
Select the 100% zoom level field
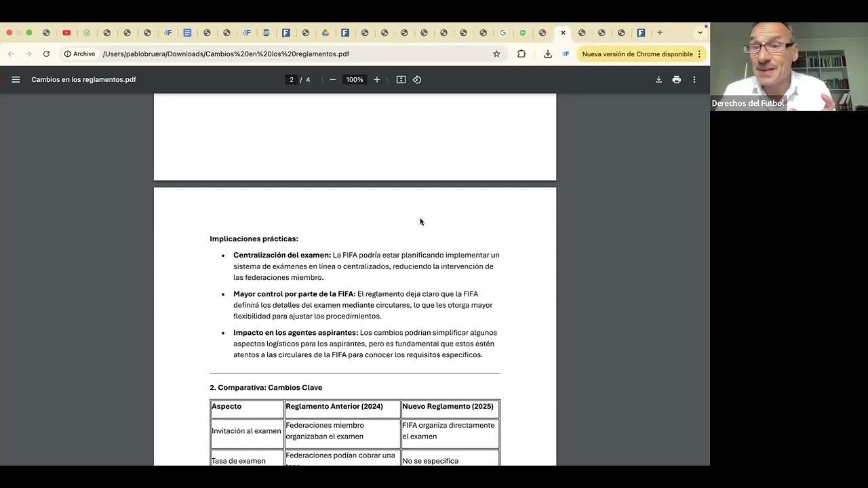(355, 79)
